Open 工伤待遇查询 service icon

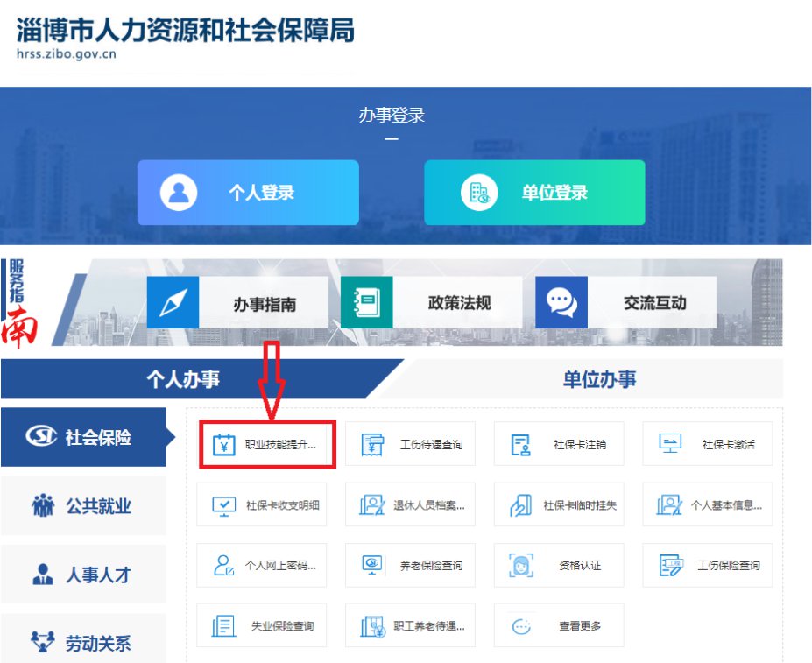373,445
